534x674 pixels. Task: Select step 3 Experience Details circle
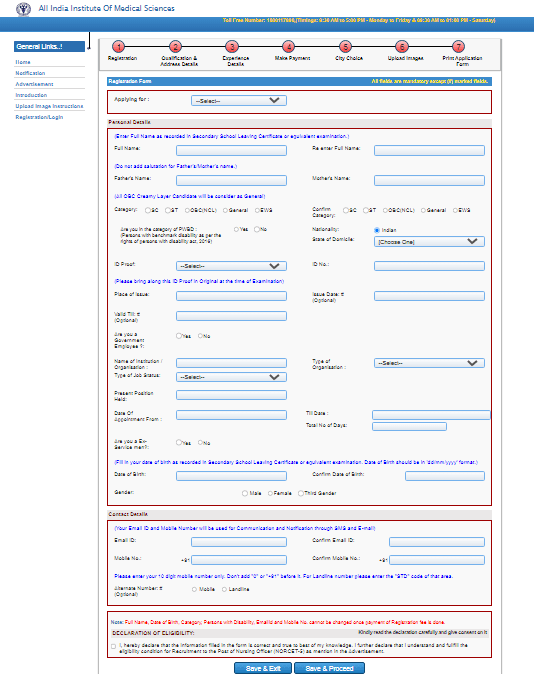232,46
